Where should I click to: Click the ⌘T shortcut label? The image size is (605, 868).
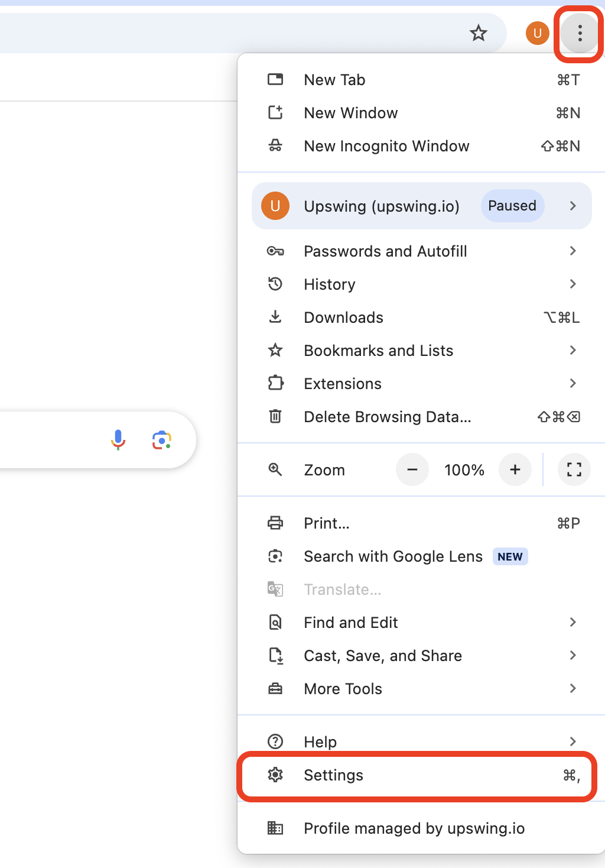[568, 80]
